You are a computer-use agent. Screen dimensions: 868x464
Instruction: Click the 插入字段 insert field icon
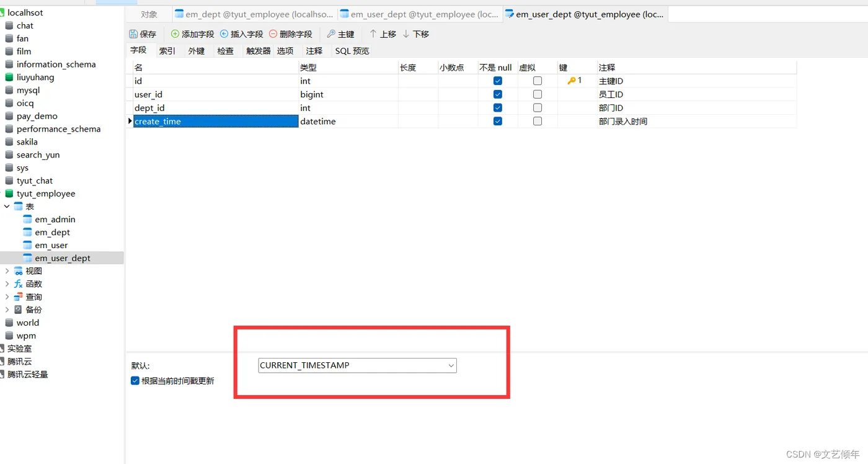224,34
